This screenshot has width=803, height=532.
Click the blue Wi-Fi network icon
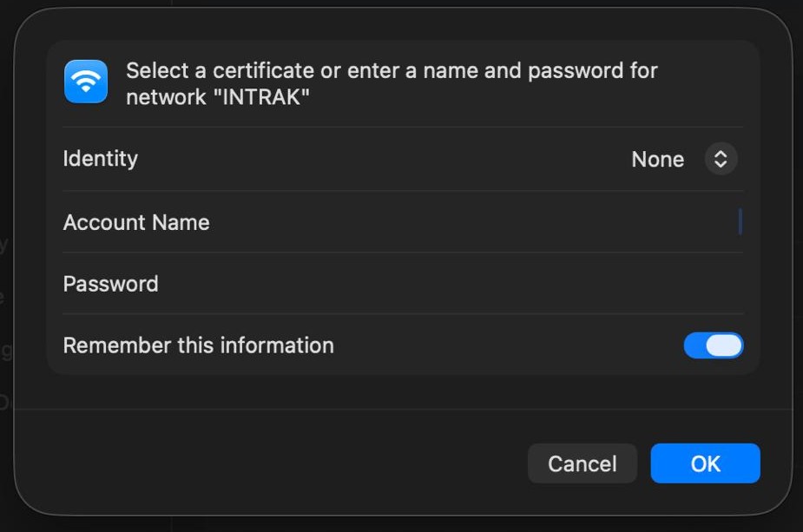[x=86, y=82]
